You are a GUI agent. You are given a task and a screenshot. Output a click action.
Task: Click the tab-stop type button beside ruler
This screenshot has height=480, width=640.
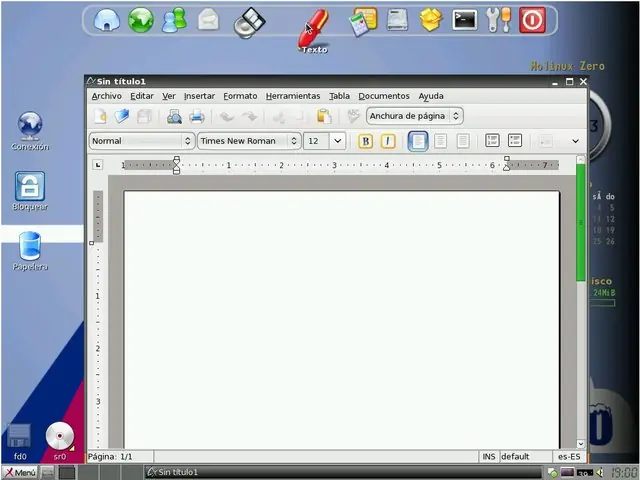[98, 165]
